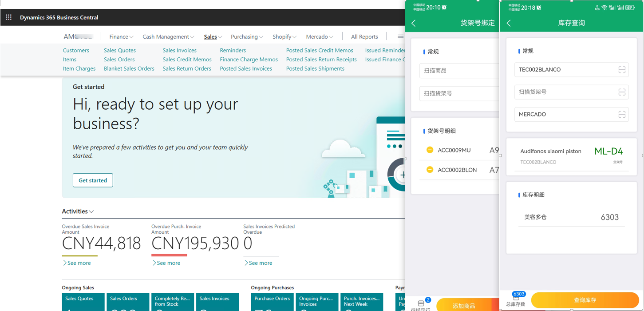The height and width of the screenshot is (311, 644).
Task: Open All Reports menu item
Action: (x=364, y=37)
